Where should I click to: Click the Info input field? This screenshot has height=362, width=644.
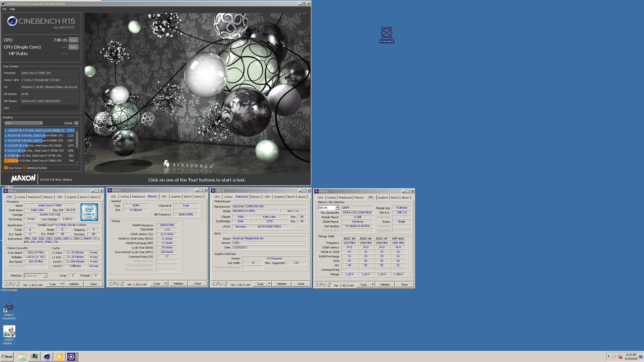click(49, 108)
